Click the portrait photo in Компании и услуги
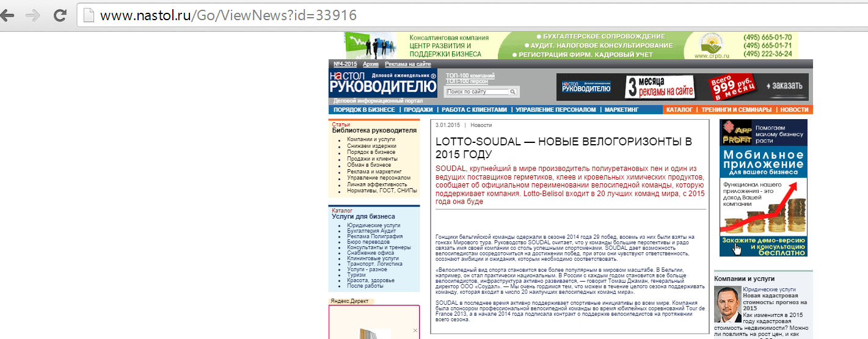This screenshot has height=339, width=868. [728, 304]
